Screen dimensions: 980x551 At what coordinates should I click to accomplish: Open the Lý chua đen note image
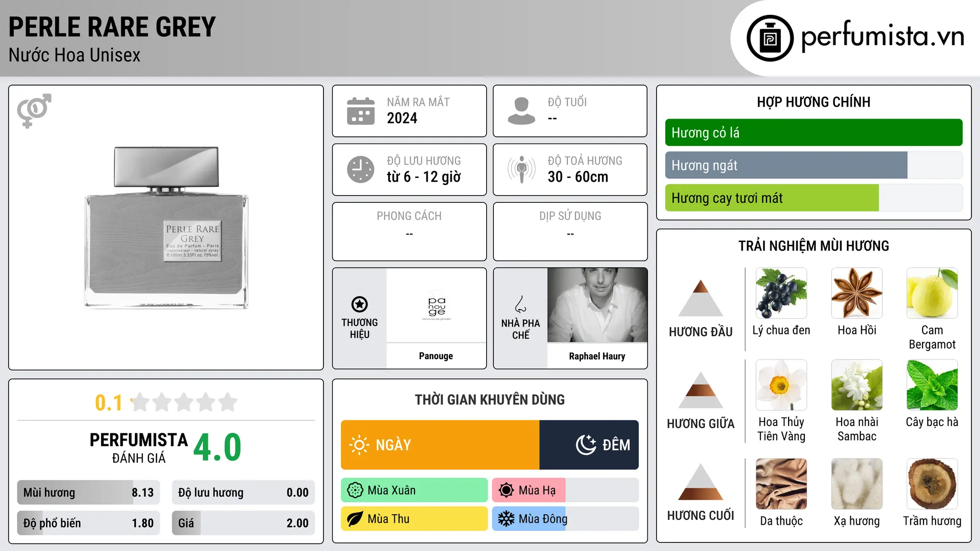tap(781, 293)
